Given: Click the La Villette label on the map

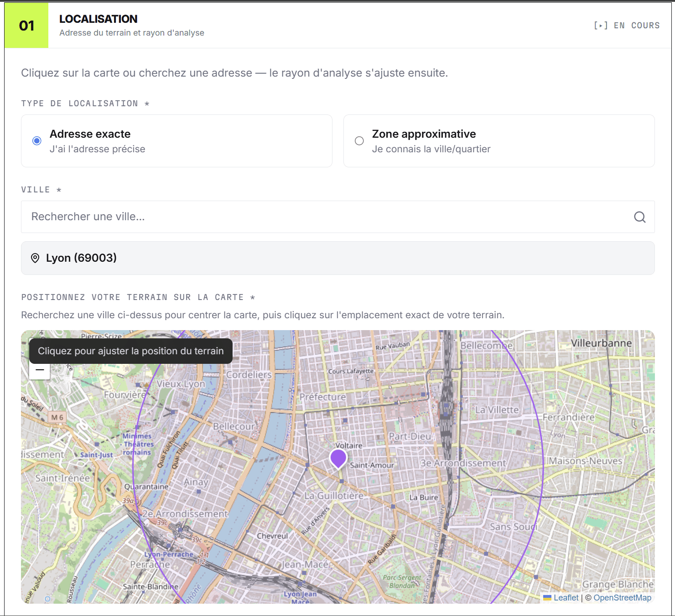Looking at the screenshot, I should coord(497,410).
